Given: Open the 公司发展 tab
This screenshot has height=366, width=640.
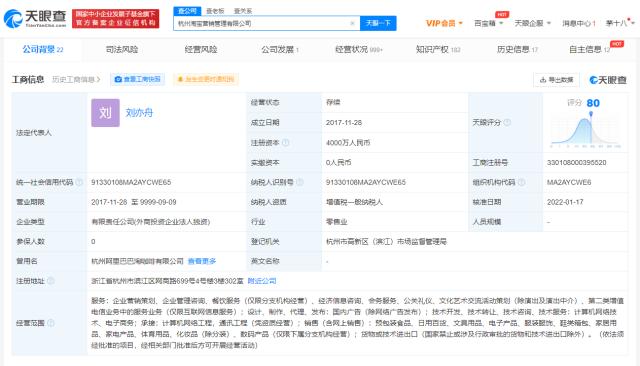Looking at the screenshot, I should coord(280,49).
